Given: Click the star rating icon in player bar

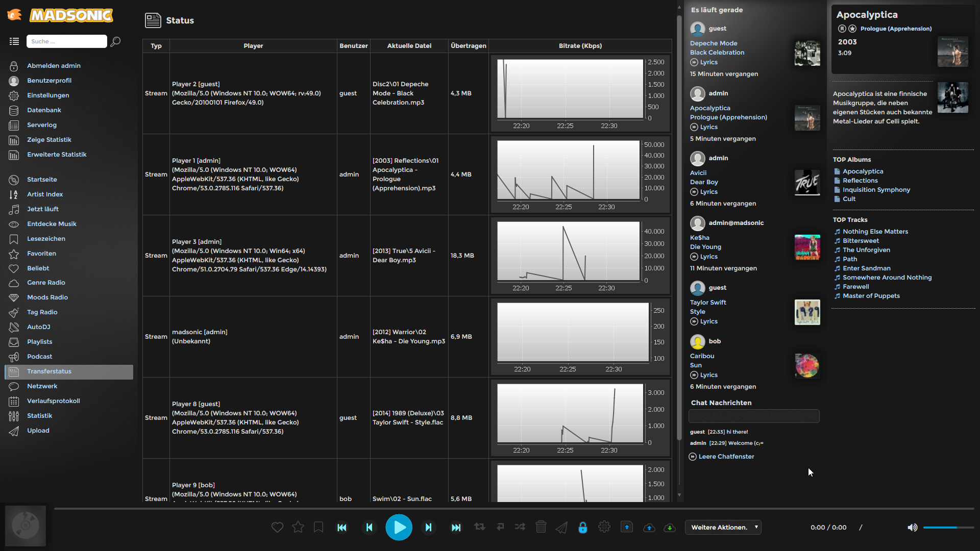Looking at the screenshot, I should tap(298, 528).
